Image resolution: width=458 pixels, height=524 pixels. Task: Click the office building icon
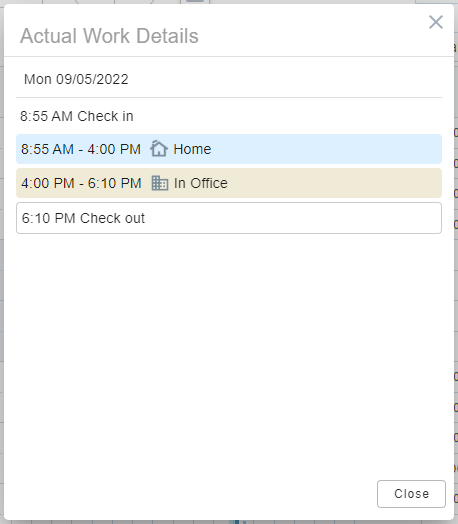click(160, 183)
